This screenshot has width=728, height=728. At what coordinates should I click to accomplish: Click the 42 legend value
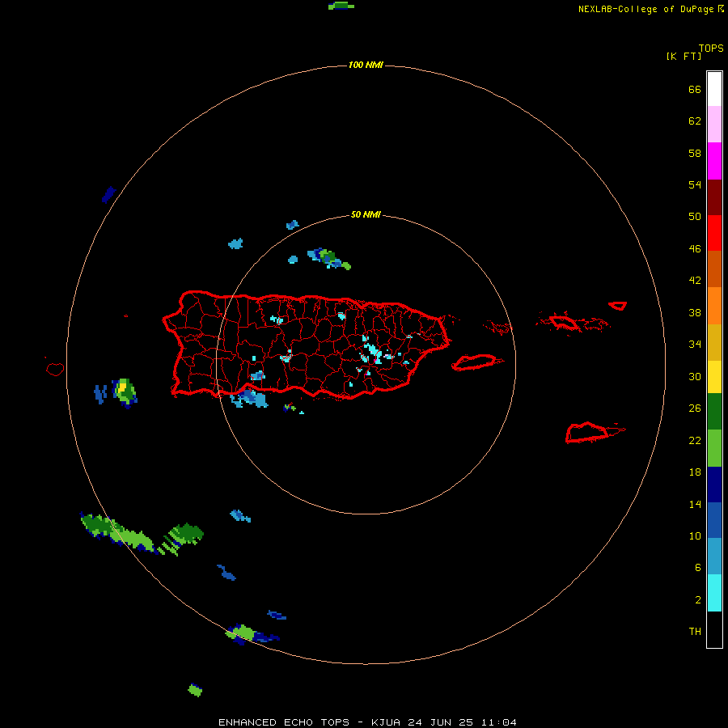695,280
